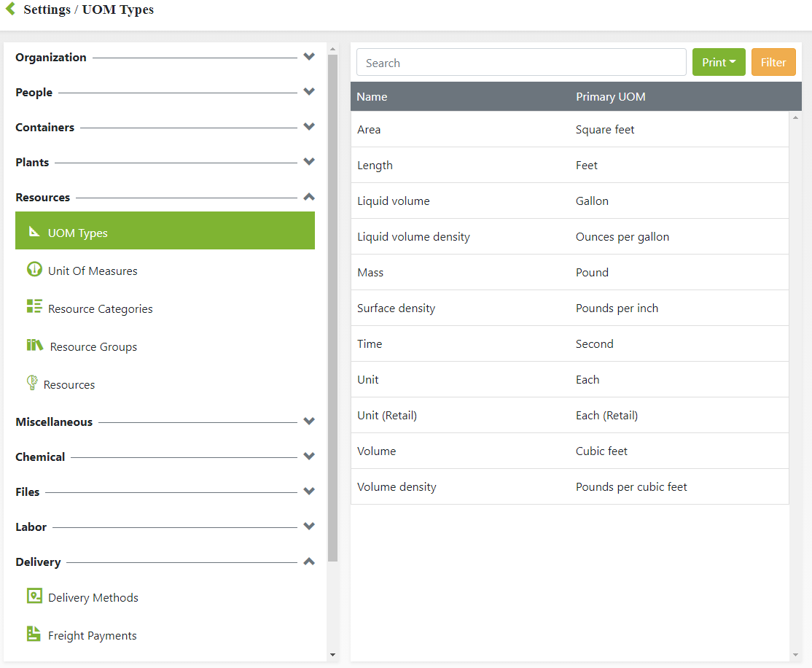Open the Print dropdown menu
This screenshot has height=668, width=812.
718,63
